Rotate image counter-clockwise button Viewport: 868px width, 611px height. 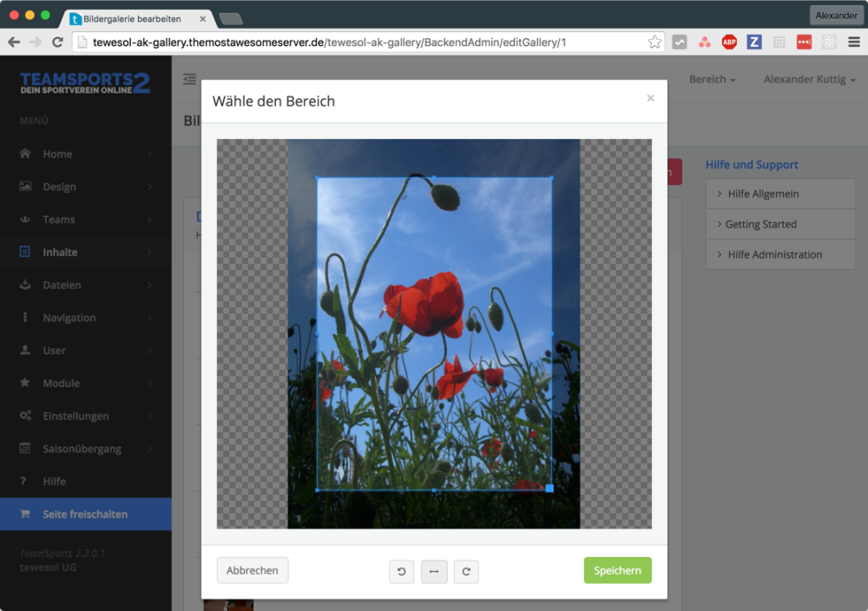pos(401,571)
